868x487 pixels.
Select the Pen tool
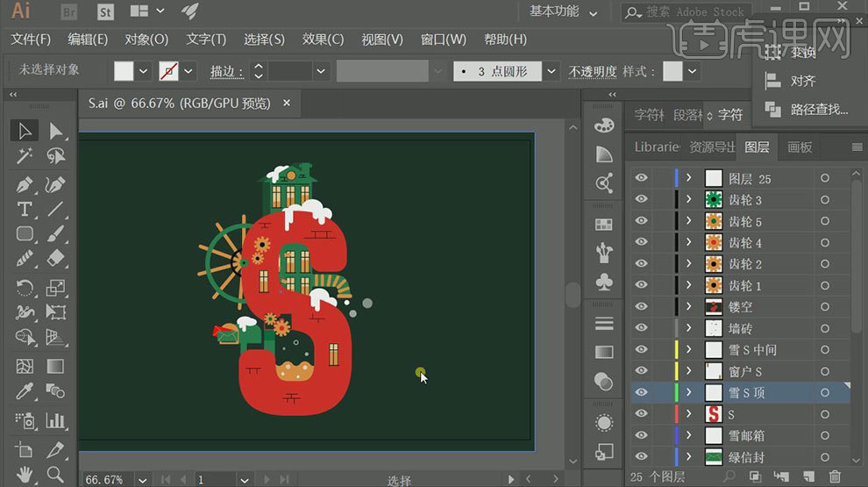pos(25,184)
